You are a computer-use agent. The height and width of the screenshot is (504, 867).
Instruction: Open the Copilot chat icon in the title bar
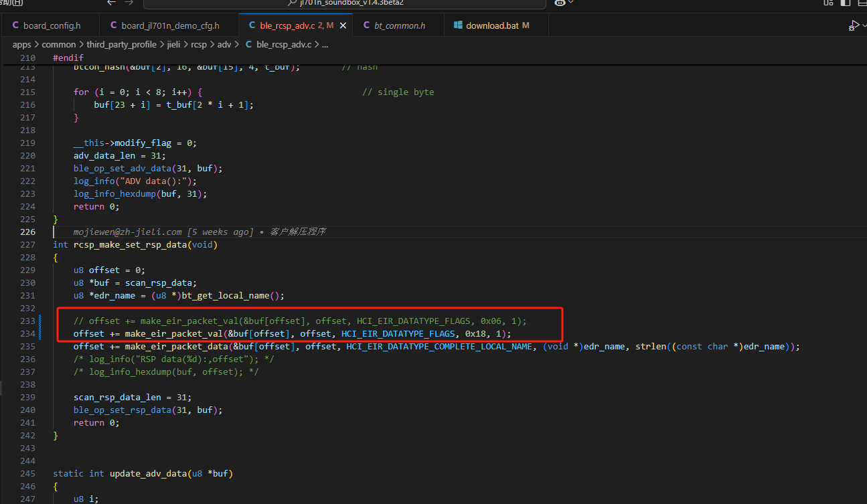(x=560, y=3)
